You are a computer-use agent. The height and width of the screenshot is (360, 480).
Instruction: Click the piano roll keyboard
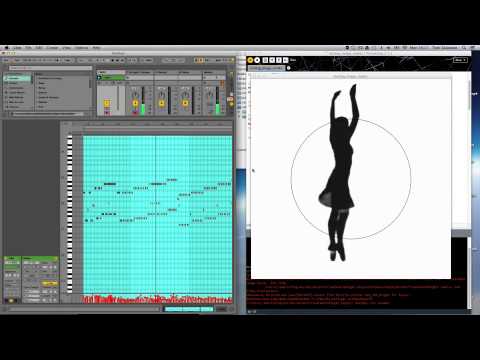click(70, 215)
